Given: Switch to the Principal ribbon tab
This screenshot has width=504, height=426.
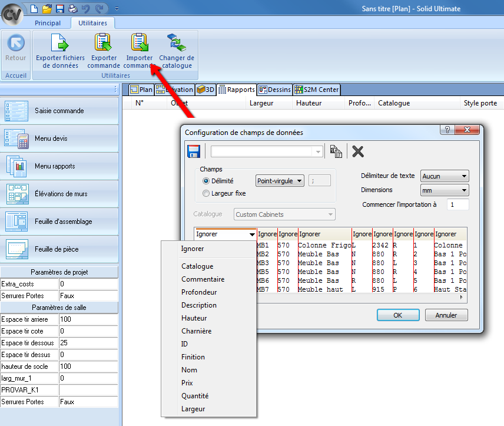Looking at the screenshot, I should 48,23.
